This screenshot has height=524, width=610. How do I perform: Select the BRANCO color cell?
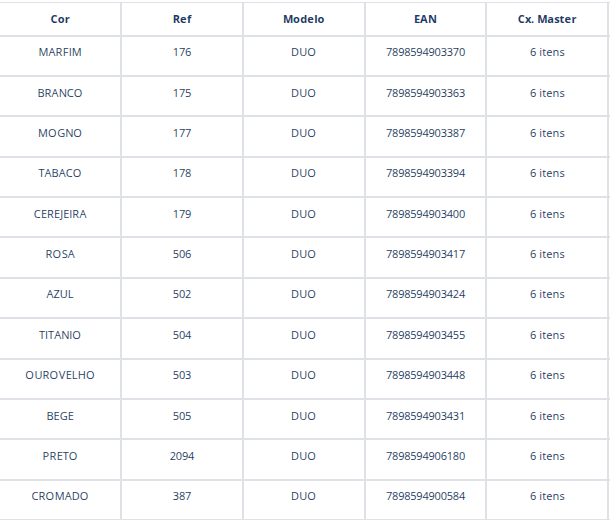(x=60, y=93)
